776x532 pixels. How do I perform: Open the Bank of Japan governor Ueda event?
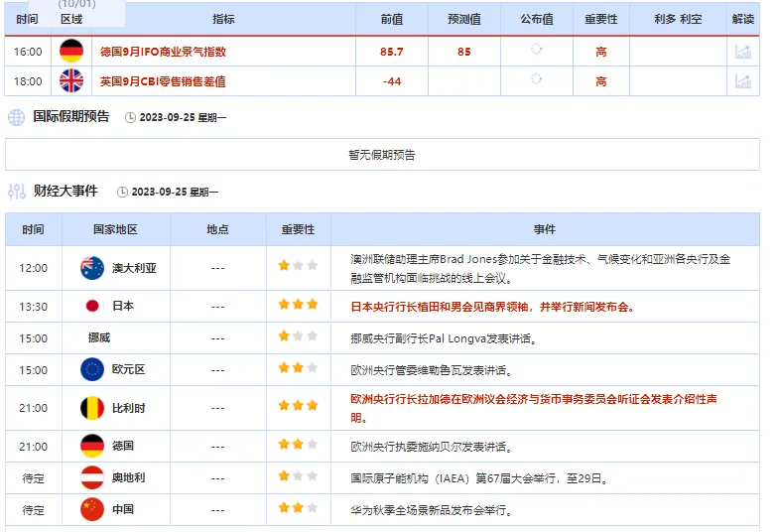click(492, 307)
